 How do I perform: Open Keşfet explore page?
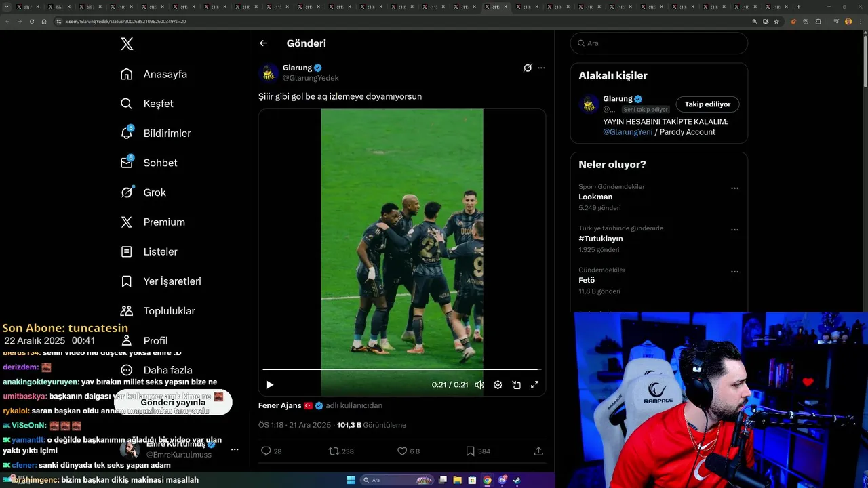(147, 104)
